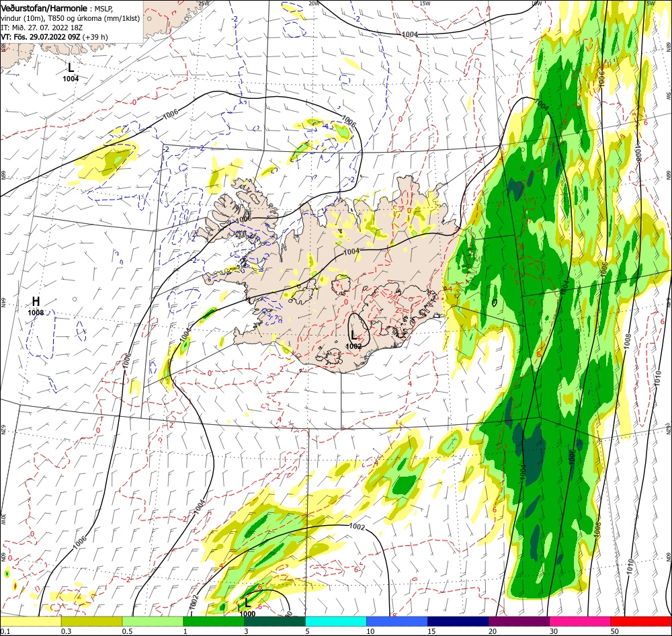This screenshot has height=636, width=672.
Task: Click the legend value '50'
Action: point(615,631)
